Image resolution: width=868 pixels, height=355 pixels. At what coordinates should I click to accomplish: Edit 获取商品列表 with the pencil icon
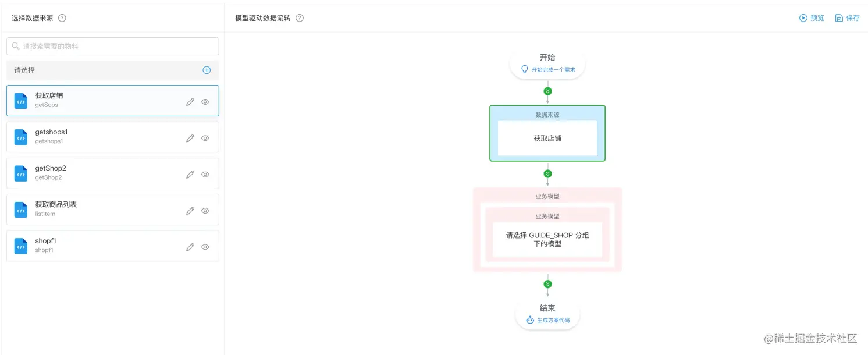click(190, 211)
